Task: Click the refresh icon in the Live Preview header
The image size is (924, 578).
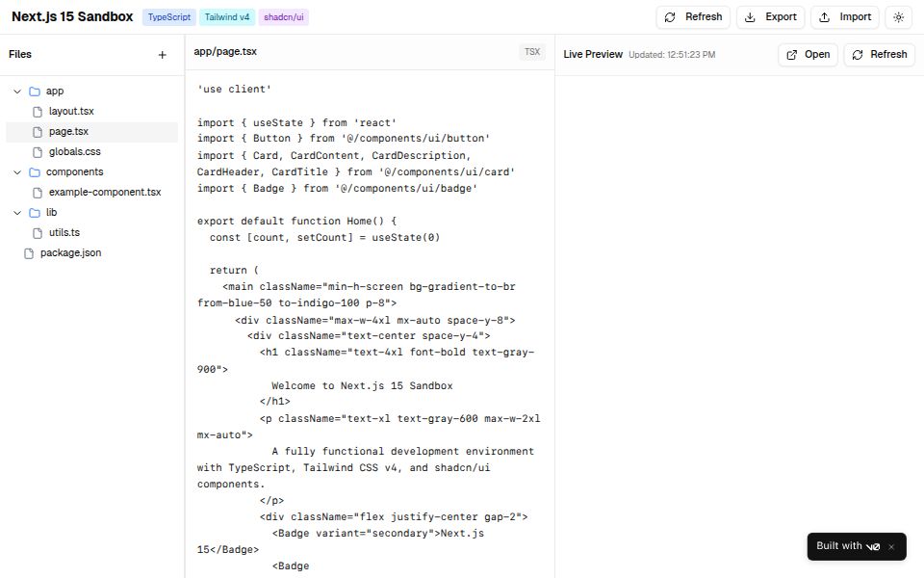Action: [857, 55]
